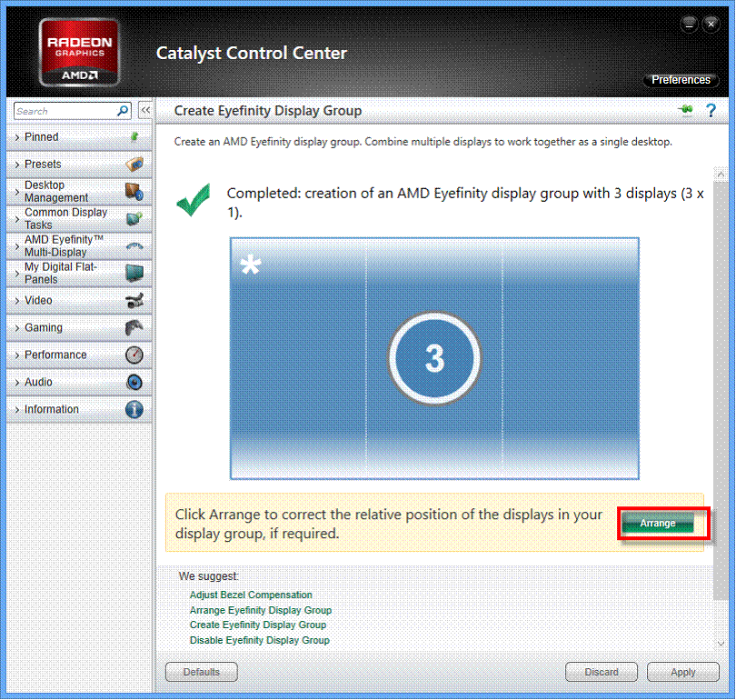Open the Gaming menu item

79,327
